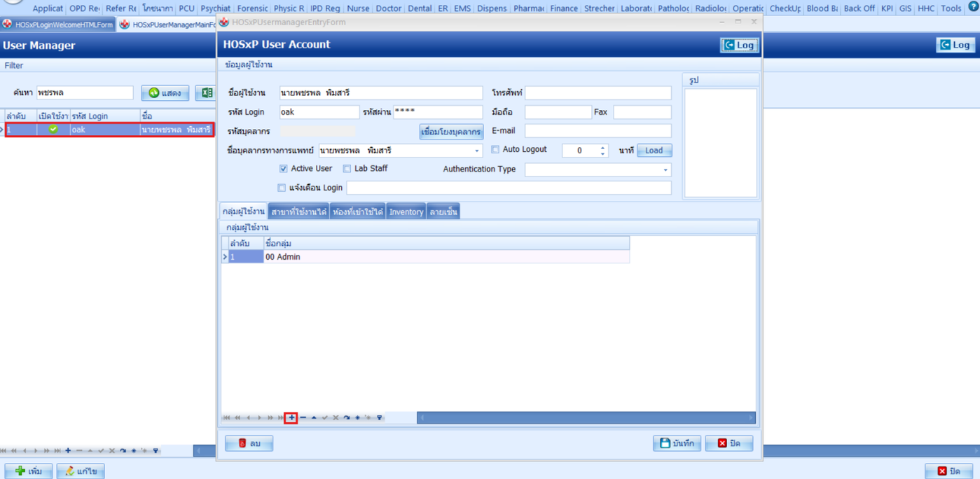Image resolution: width=980 pixels, height=479 pixels.
Task: Open the Inventory tab
Action: coord(406,211)
